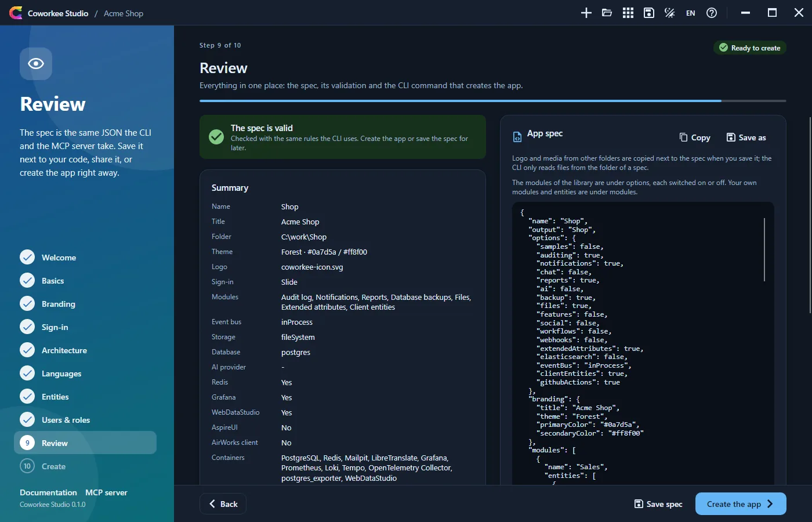Open the Documentation link

pos(48,492)
